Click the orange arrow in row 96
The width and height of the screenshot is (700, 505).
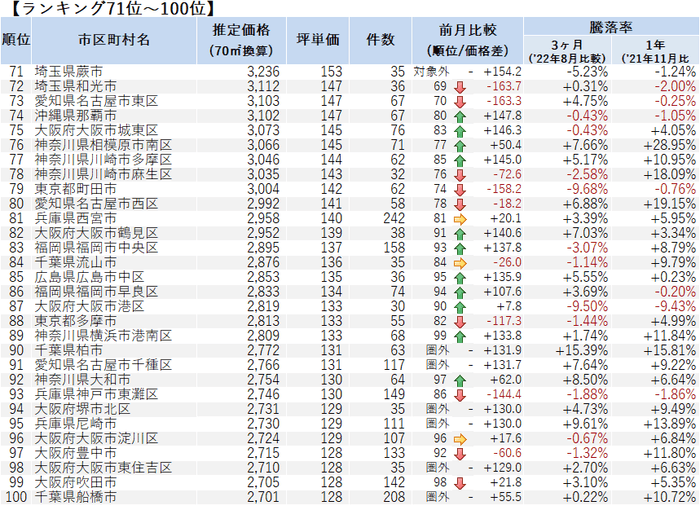[x=460, y=439]
